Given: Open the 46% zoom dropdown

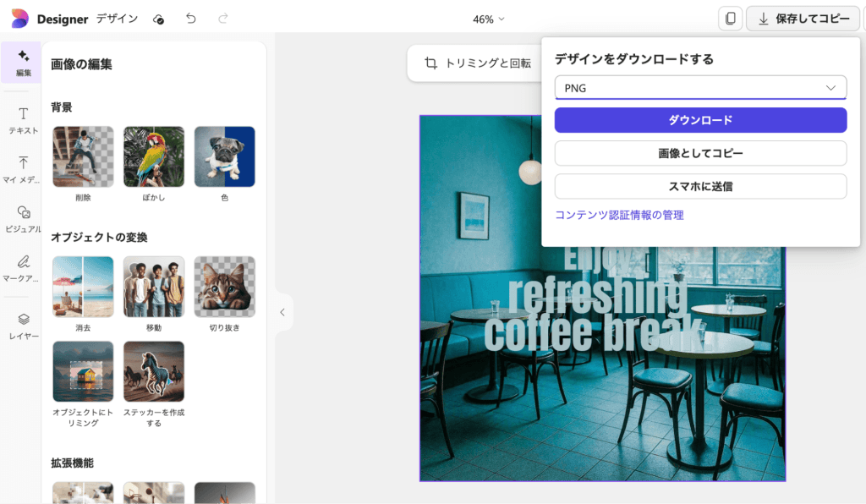Looking at the screenshot, I should coord(488,19).
